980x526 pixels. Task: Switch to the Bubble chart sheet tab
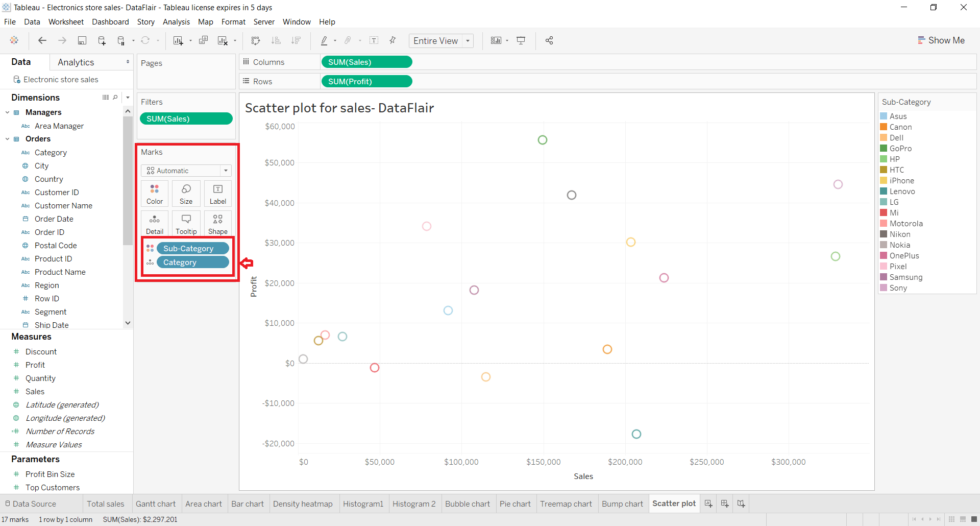[467, 504]
